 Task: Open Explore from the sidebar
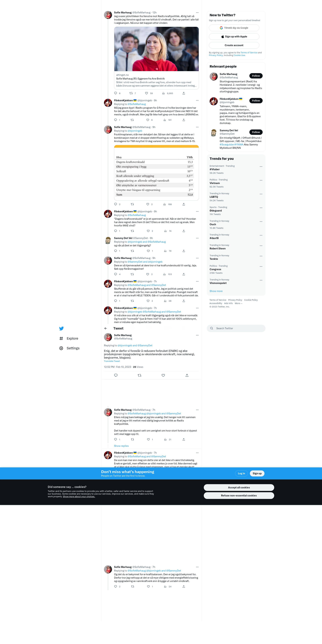point(69,338)
